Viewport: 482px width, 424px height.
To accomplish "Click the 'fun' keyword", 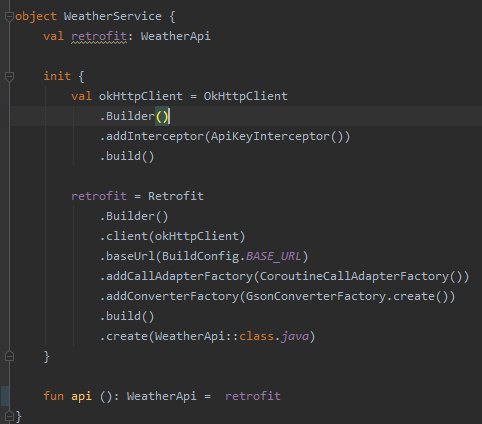I will (x=53, y=396).
